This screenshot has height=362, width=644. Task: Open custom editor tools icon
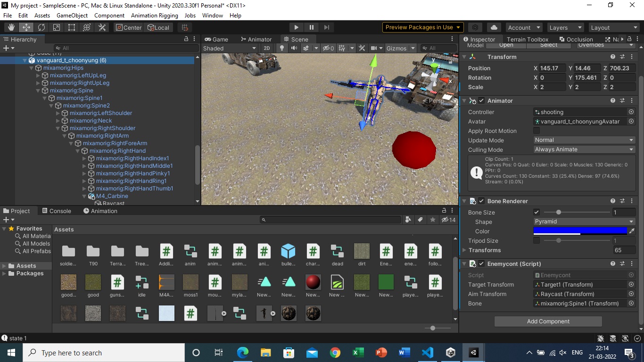(x=102, y=27)
